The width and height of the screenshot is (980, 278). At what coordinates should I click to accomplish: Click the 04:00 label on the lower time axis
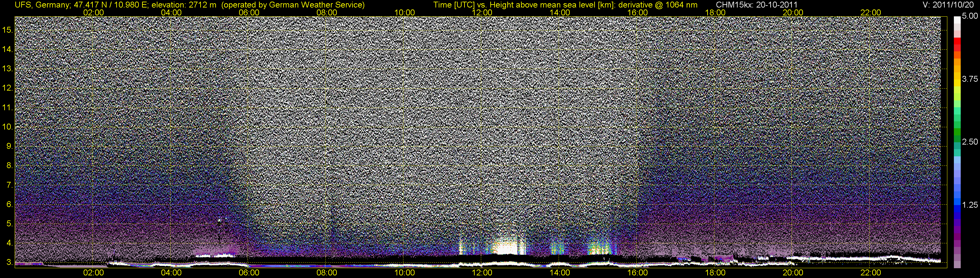click(x=171, y=273)
